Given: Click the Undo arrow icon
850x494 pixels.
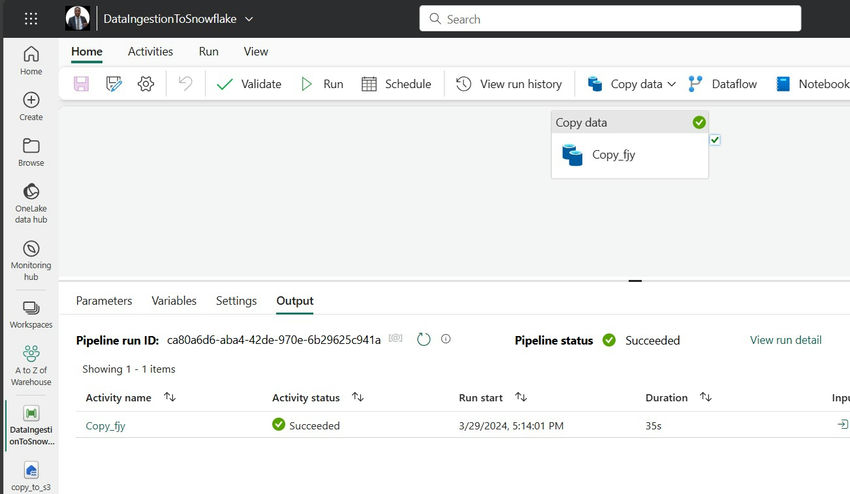Looking at the screenshot, I should [185, 84].
